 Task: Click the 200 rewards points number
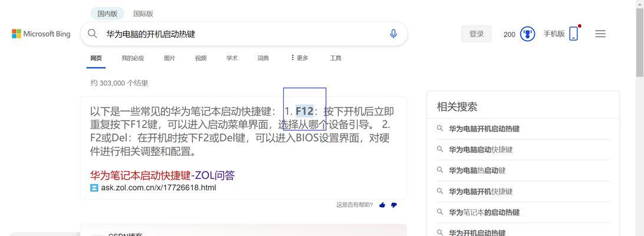tap(510, 35)
